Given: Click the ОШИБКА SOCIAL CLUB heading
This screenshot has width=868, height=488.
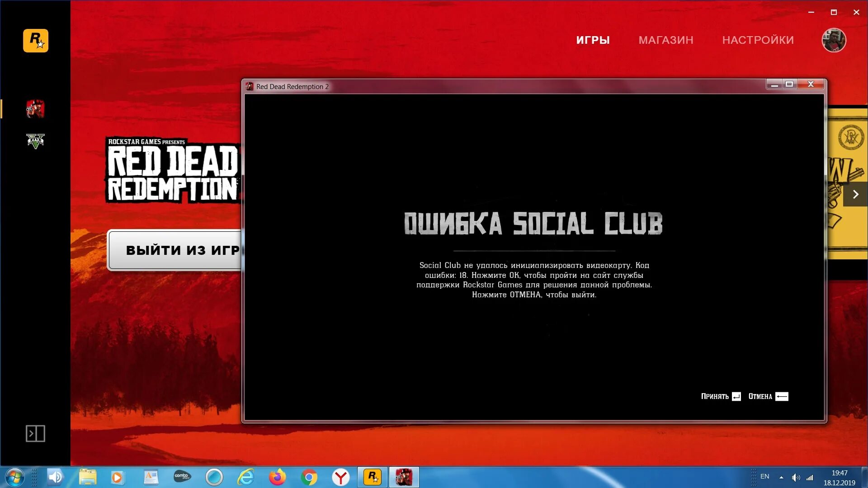Looking at the screenshot, I should 533,223.
